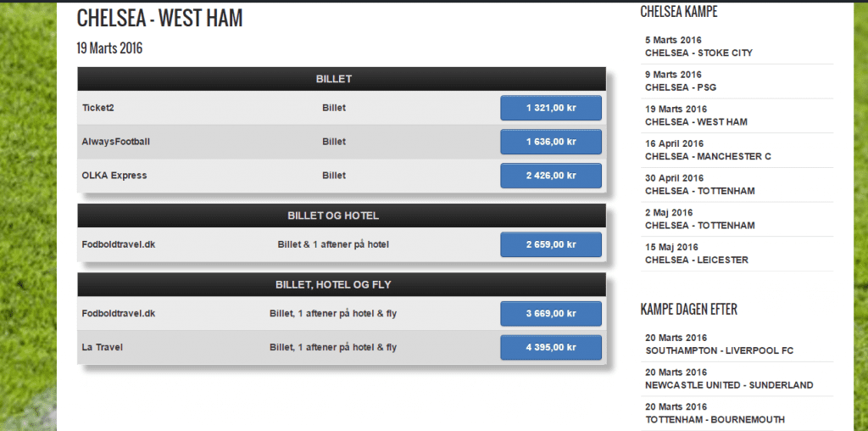
Task: Click the Ticket2 provider name
Action: (98, 108)
